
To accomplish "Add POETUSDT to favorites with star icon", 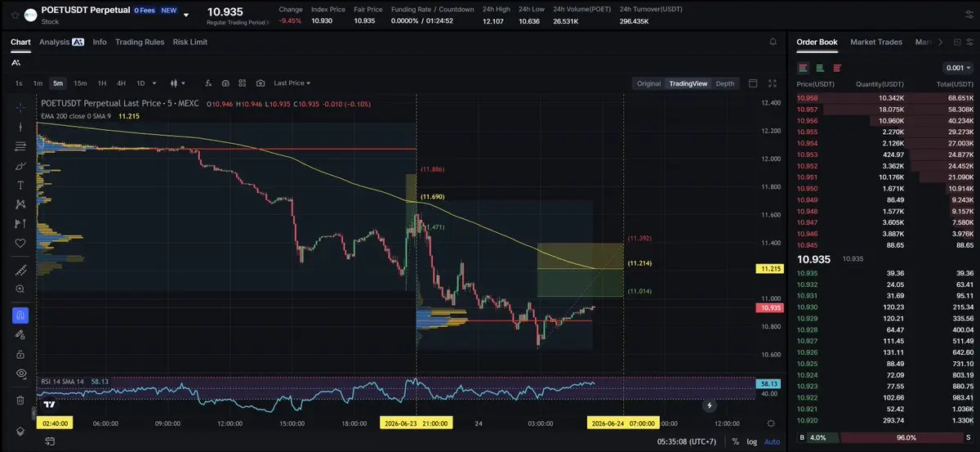I will click(x=16, y=14).
